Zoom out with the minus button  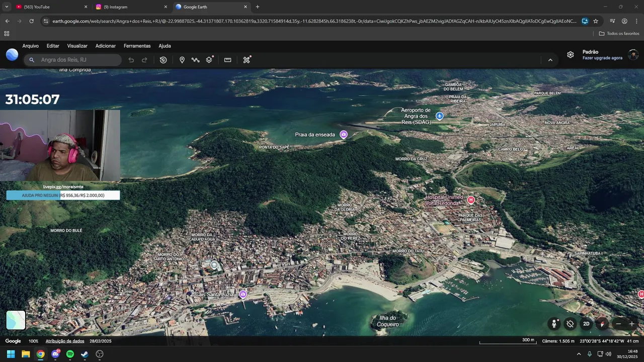pos(619,324)
